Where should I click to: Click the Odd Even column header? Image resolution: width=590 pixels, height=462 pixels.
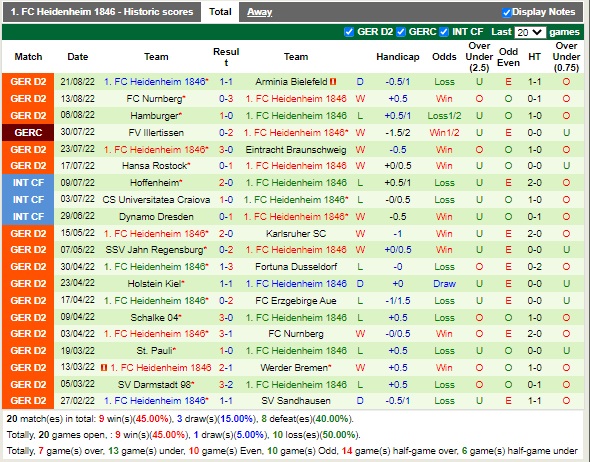(508, 57)
